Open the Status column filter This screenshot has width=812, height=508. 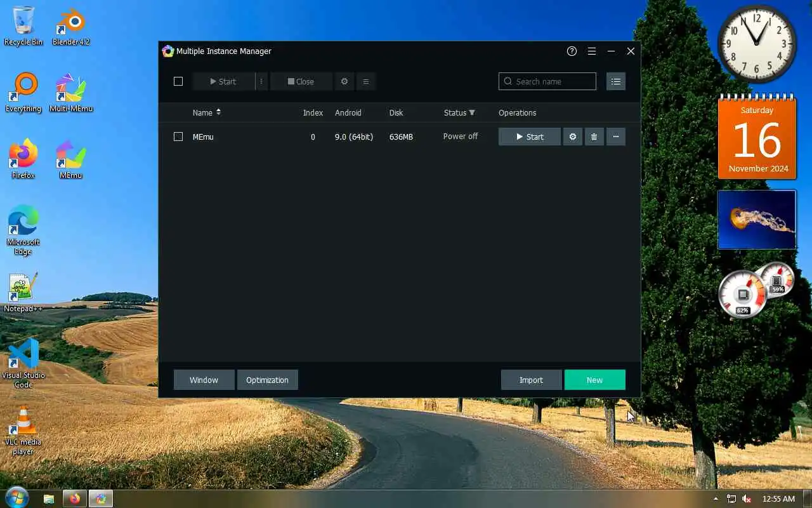[471, 112]
